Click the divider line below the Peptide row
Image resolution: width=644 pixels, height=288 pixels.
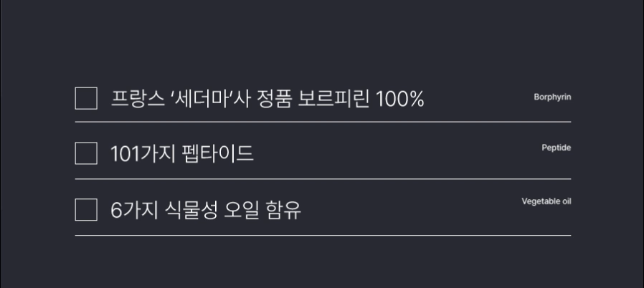tap(323, 178)
